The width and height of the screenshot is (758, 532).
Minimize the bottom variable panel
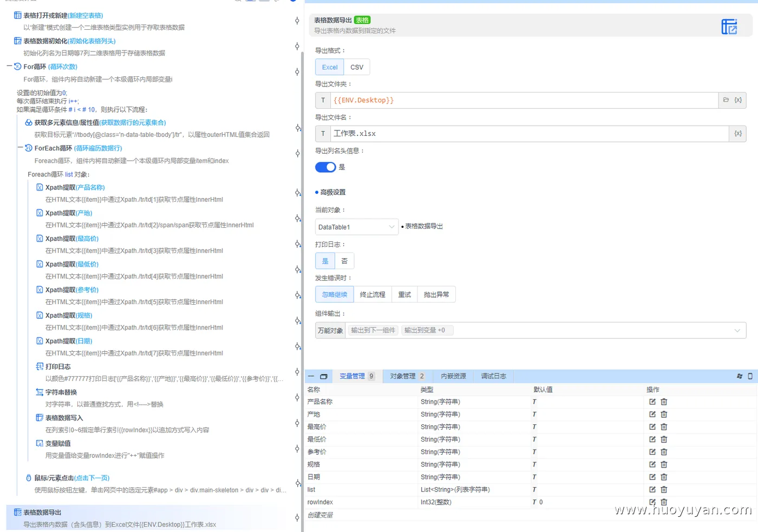click(311, 376)
